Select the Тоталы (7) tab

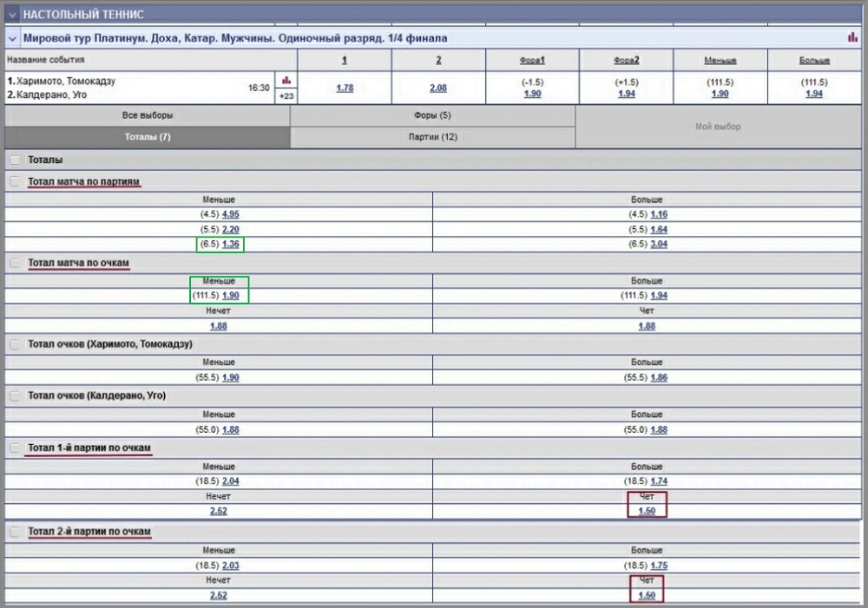147,137
